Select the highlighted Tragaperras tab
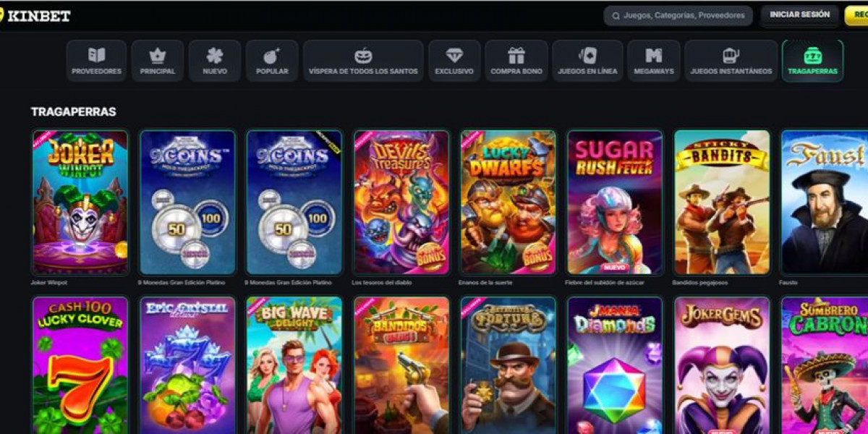868x434 pixels. point(812,61)
